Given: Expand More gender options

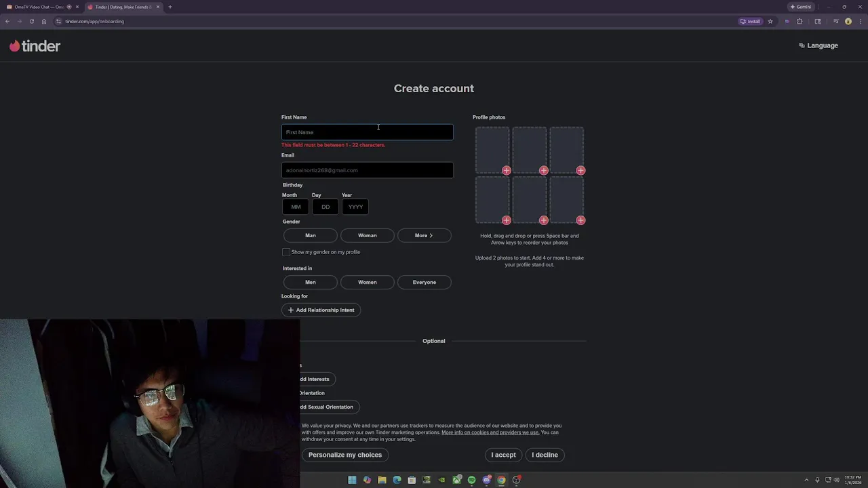Looking at the screenshot, I should click(424, 235).
